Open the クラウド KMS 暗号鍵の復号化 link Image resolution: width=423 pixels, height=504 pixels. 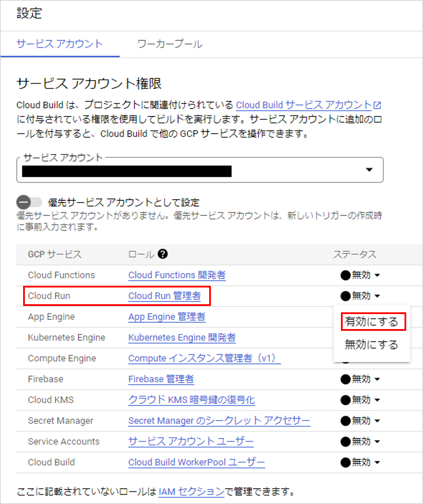[x=192, y=400]
